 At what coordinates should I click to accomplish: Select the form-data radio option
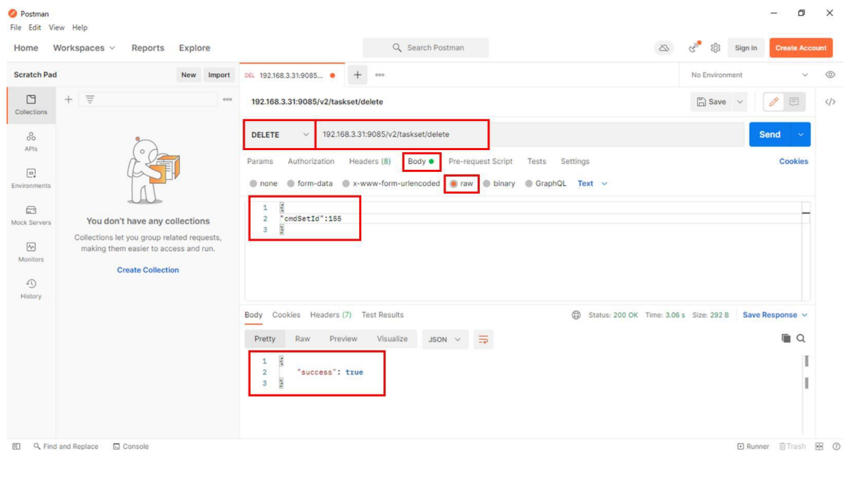point(291,184)
